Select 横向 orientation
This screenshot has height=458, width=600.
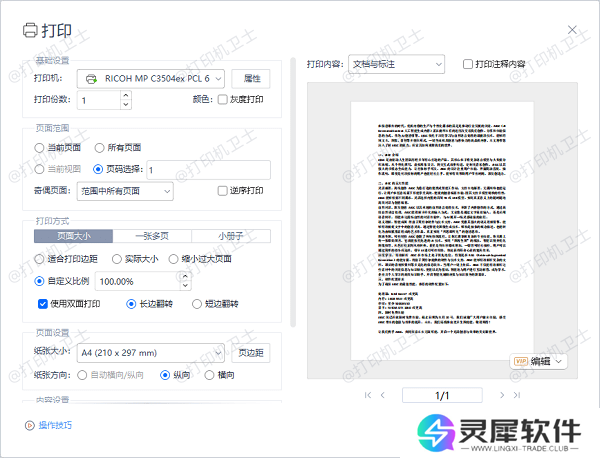(x=209, y=375)
